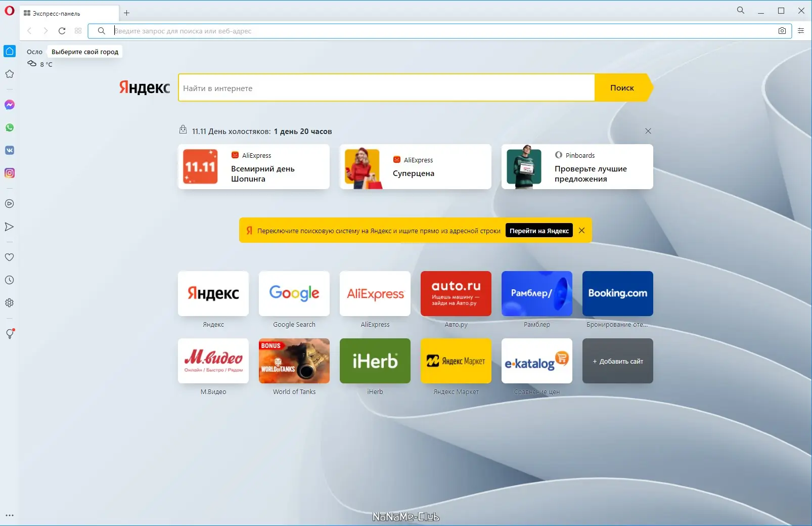This screenshot has height=526, width=812.
Task: Open Instagram in sidebar
Action: coord(10,173)
